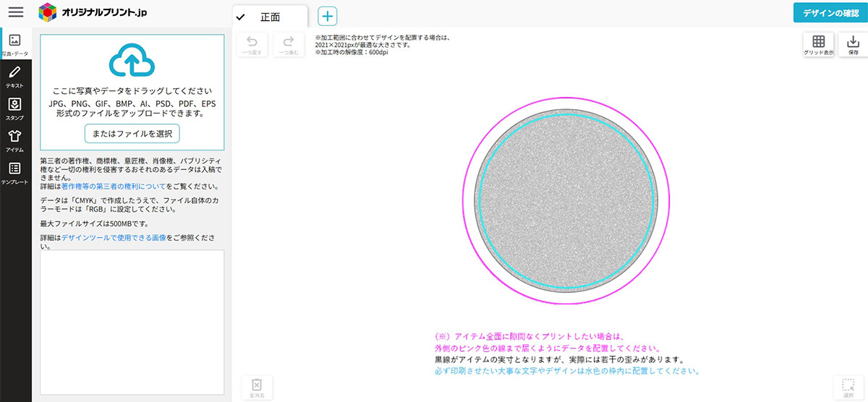Click the cloud upload icon
The image size is (868, 402).
132,60
